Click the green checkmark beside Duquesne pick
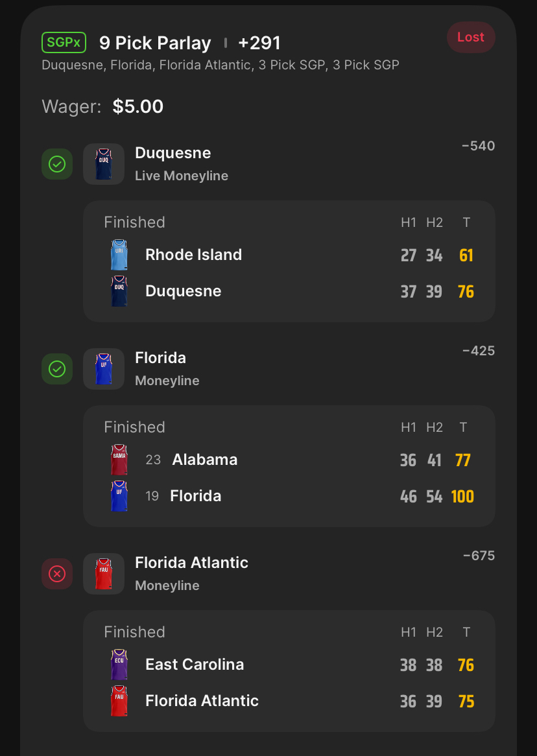537x756 pixels. click(57, 164)
